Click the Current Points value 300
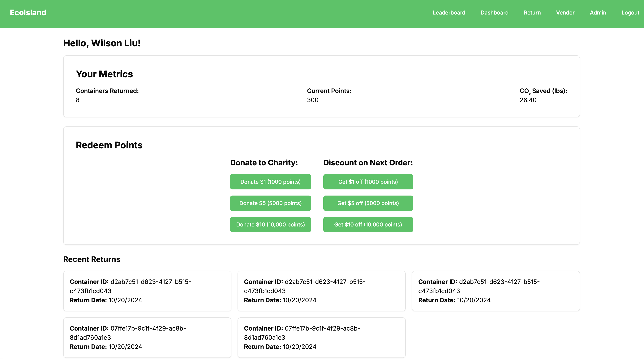Screen dimensions: 644x359 [312, 100]
